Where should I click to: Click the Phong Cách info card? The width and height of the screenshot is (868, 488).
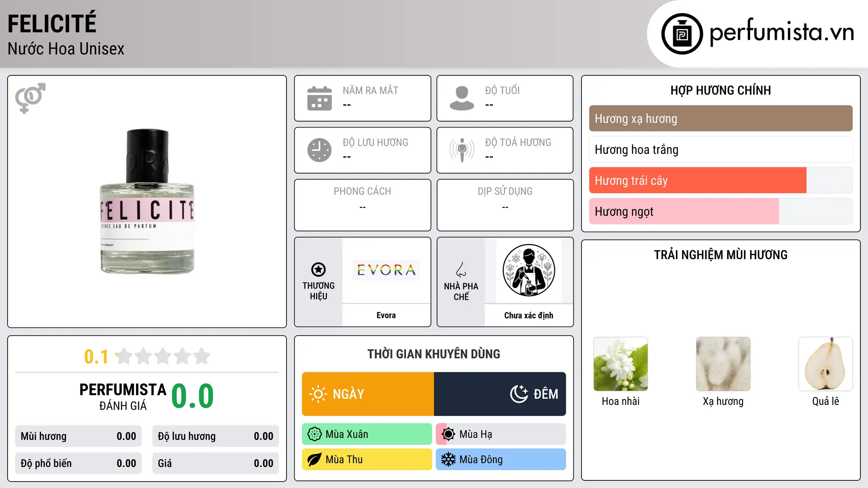coord(363,205)
